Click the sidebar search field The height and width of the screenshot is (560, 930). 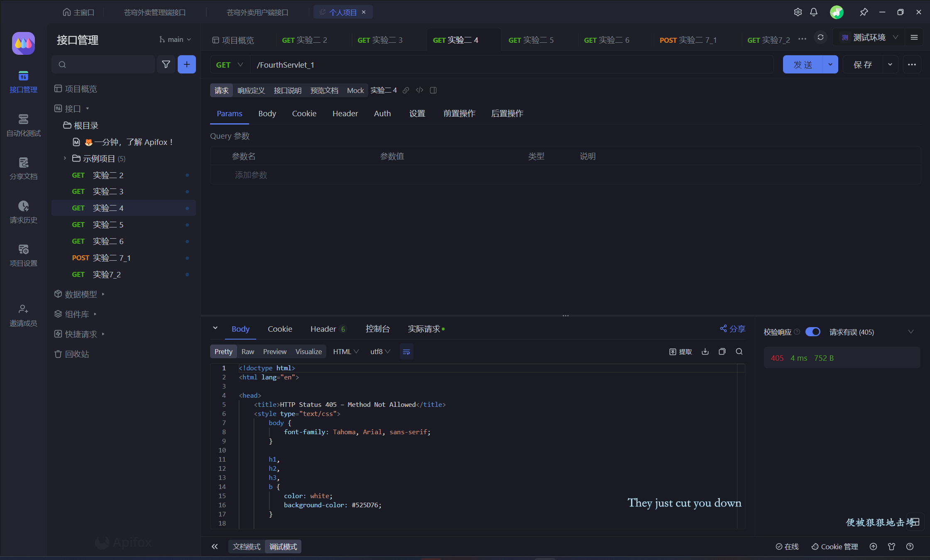point(103,64)
